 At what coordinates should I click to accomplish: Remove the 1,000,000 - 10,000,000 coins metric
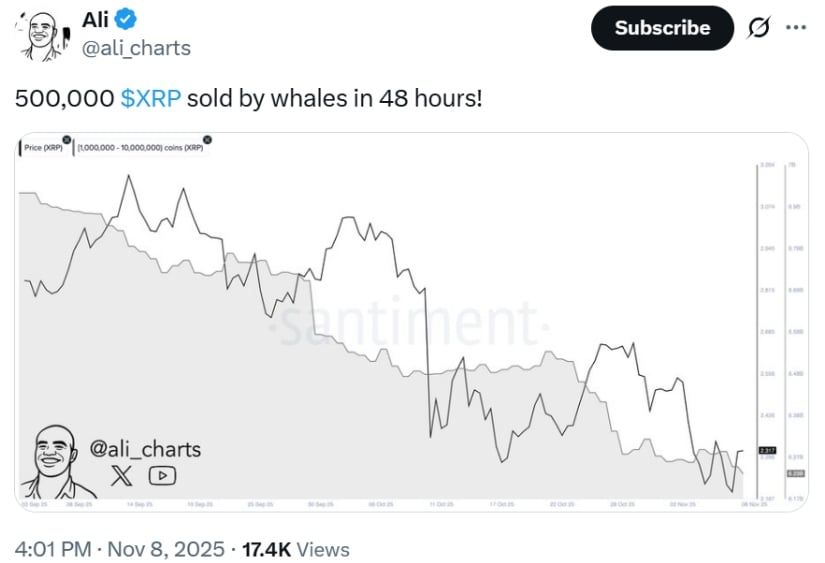(207, 139)
